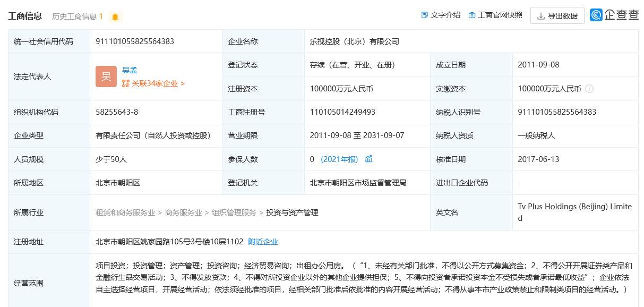Click registered address 北京市朝阳区姚家园路105号3号楼10层1102

point(169,242)
